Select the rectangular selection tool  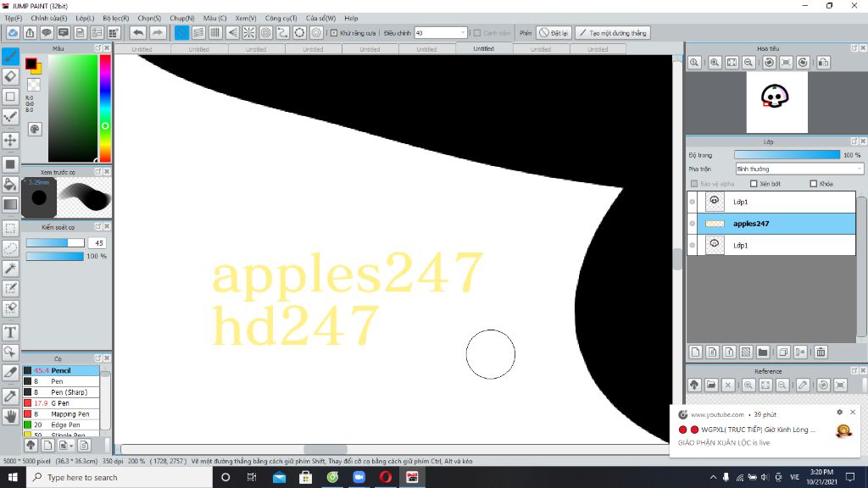coord(10,228)
